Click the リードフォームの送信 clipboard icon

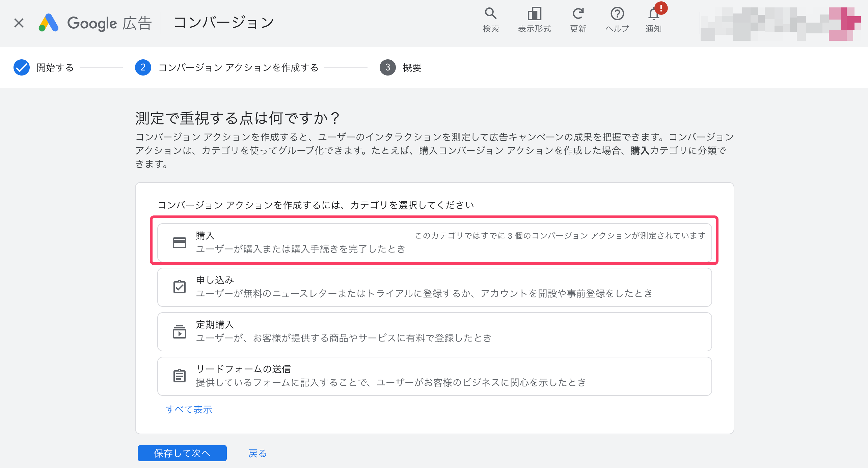(x=179, y=376)
